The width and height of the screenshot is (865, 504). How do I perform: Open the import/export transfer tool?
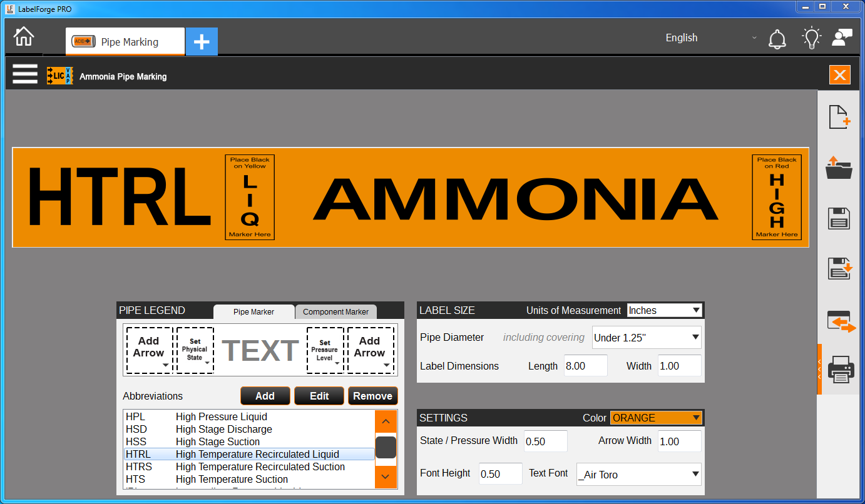pos(839,321)
